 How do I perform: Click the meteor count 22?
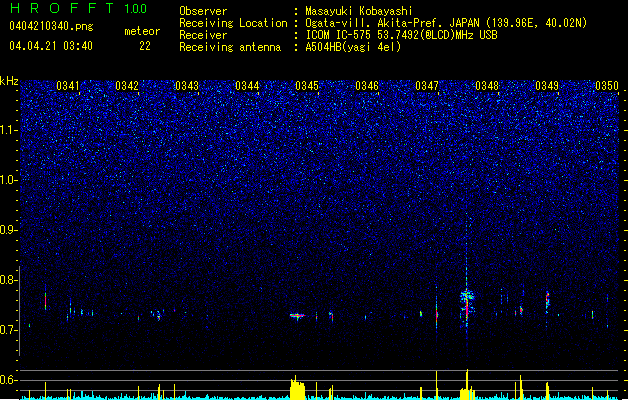pyautogui.click(x=145, y=46)
